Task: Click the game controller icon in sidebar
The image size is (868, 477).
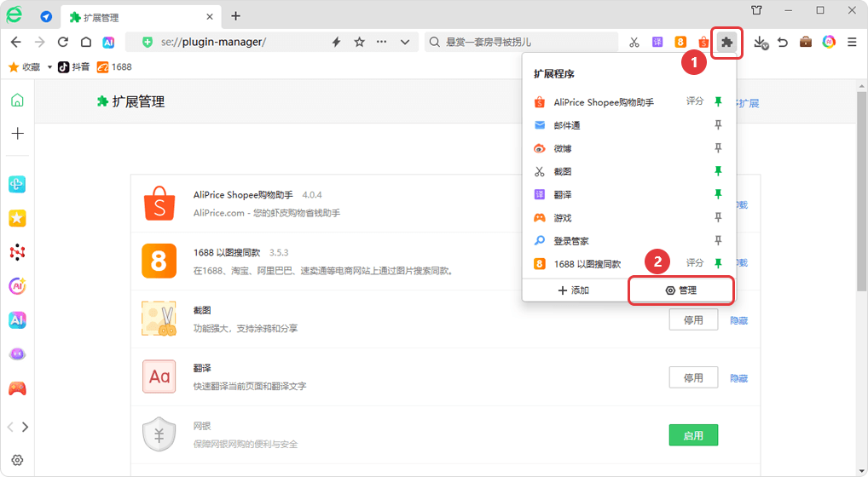Action: 17,388
